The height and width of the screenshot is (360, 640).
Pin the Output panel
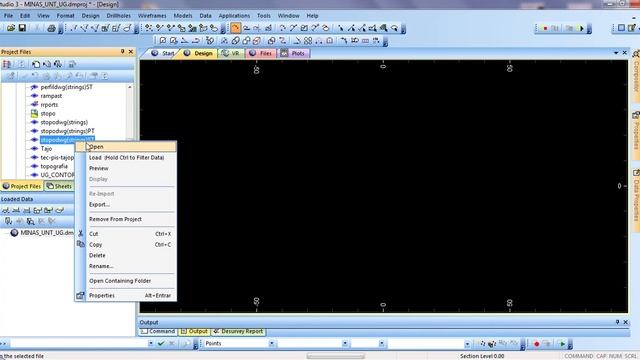pos(617,322)
